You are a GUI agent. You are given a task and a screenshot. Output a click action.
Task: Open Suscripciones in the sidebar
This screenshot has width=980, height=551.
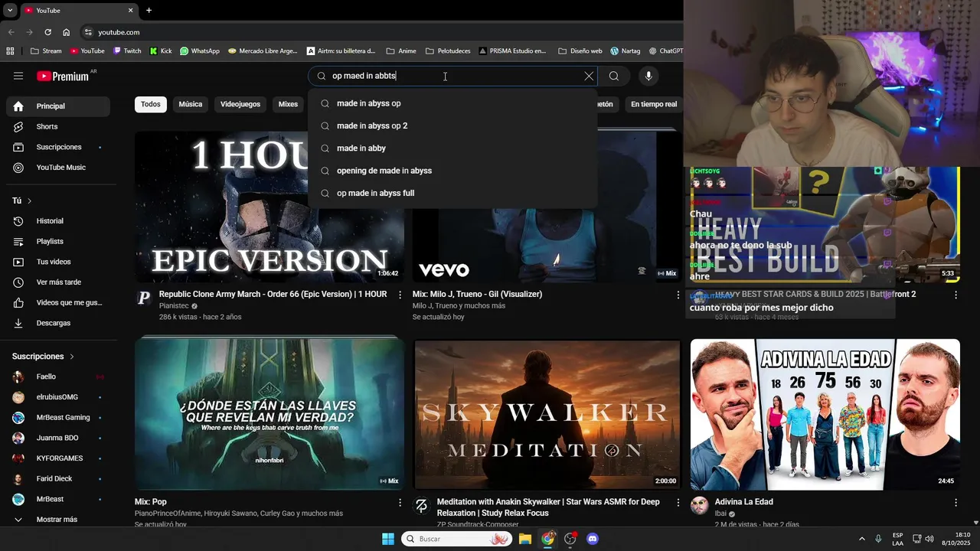(x=58, y=147)
